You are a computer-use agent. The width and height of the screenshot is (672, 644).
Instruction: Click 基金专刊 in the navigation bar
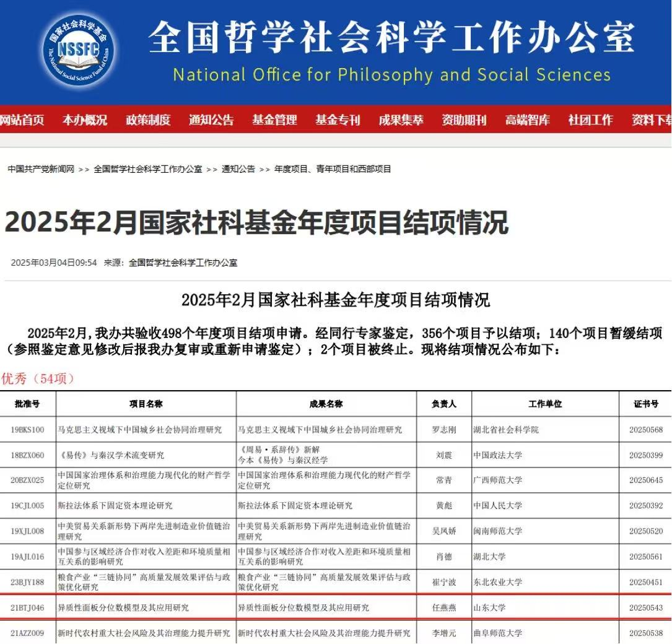click(338, 120)
